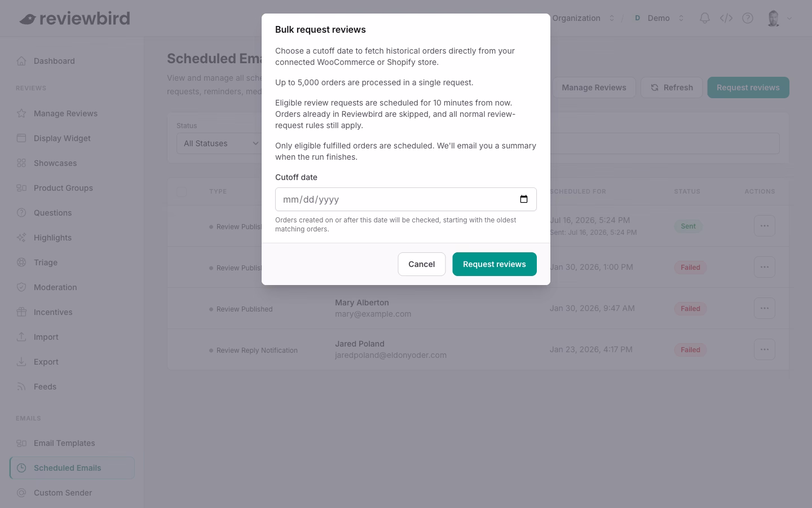Screen dimensions: 812x508
Task: Focus the Cutoff date input field
Action: 406,199
